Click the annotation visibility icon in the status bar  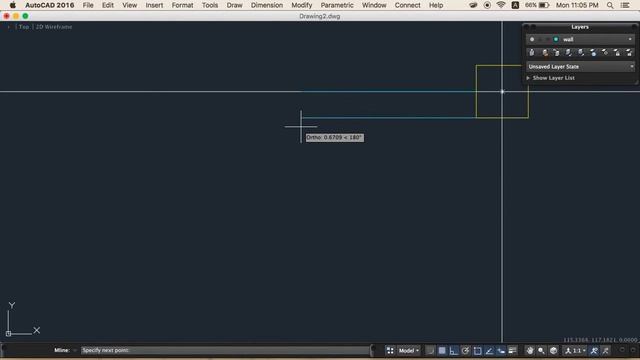(594, 351)
